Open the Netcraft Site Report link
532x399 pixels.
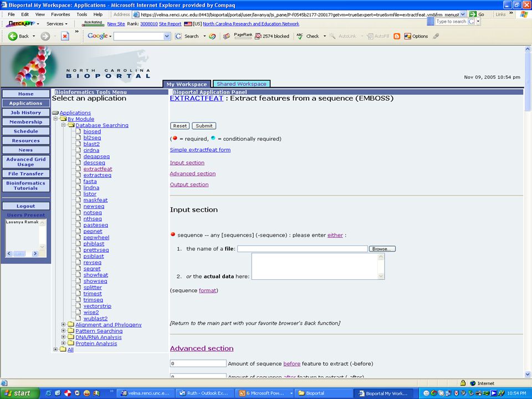pyautogui.click(x=170, y=24)
